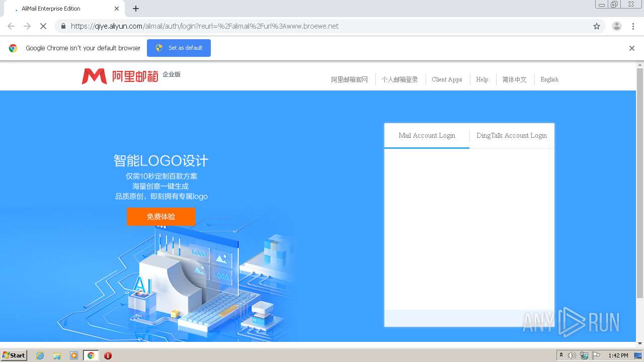Image resolution: width=644 pixels, height=362 pixels.
Task: Click the red stop-sign taskbar icon
Action: (x=108, y=355)
